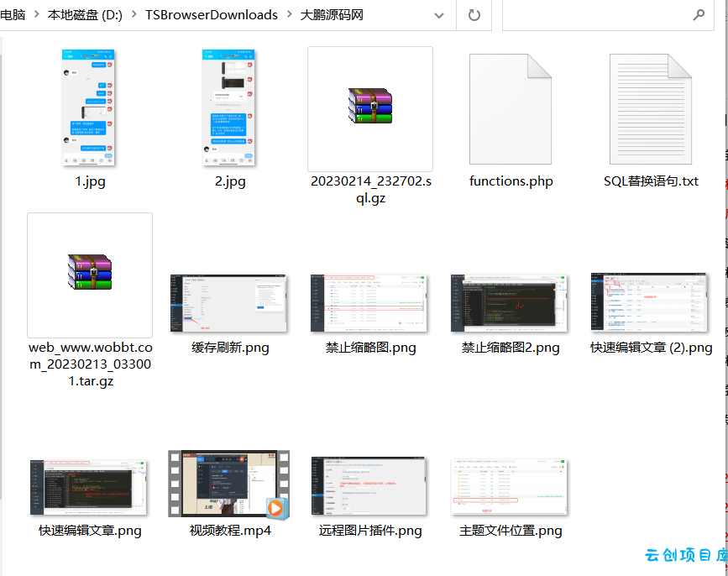Open the address bar history dropdown
The width and height of the screenshot is (728, 576).
pyautogui.click(x=439, y=15)
